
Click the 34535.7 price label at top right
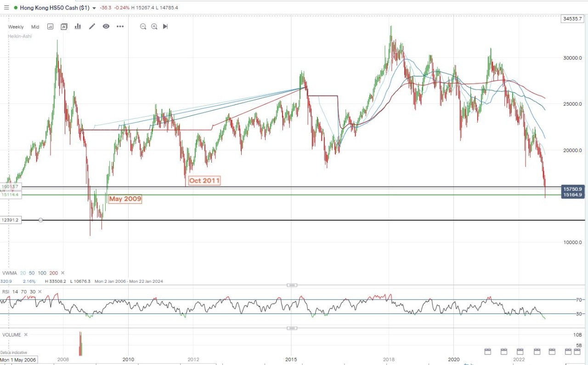[573, 19]
